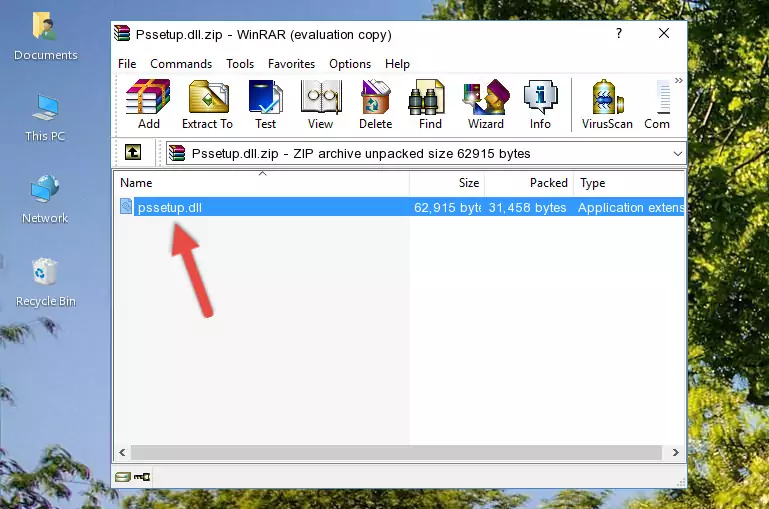Screen dimensions: 769x509
Task: Select the Recycle Bin desktop icon
Action: point(45,283)
